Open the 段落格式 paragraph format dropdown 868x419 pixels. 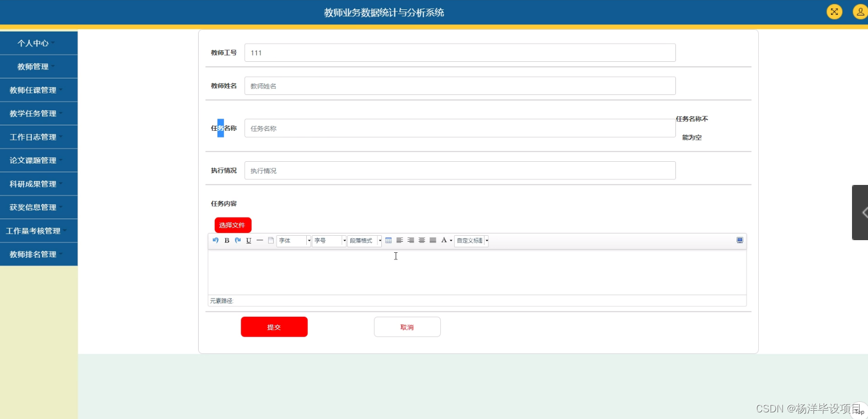click(x=365, y=241)
